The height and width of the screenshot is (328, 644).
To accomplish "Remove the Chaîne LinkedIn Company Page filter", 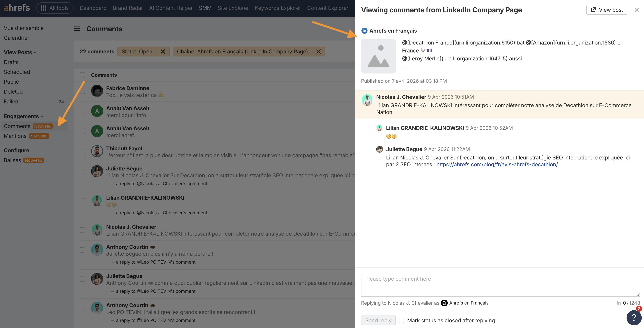I will [x=319, y=52].
